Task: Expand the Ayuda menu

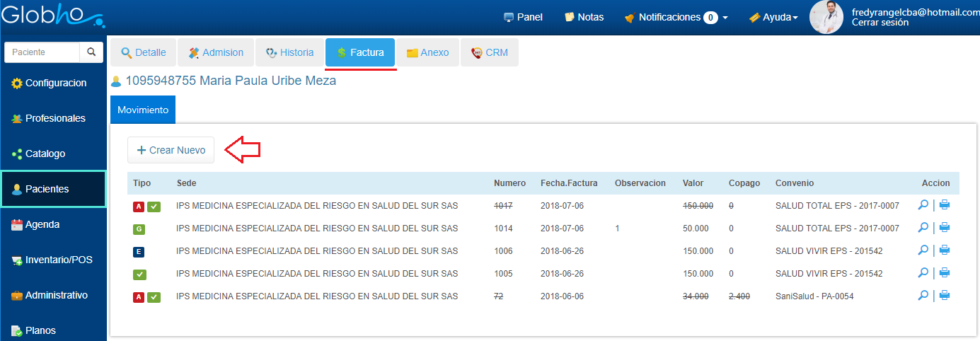Action: point(773,17)
